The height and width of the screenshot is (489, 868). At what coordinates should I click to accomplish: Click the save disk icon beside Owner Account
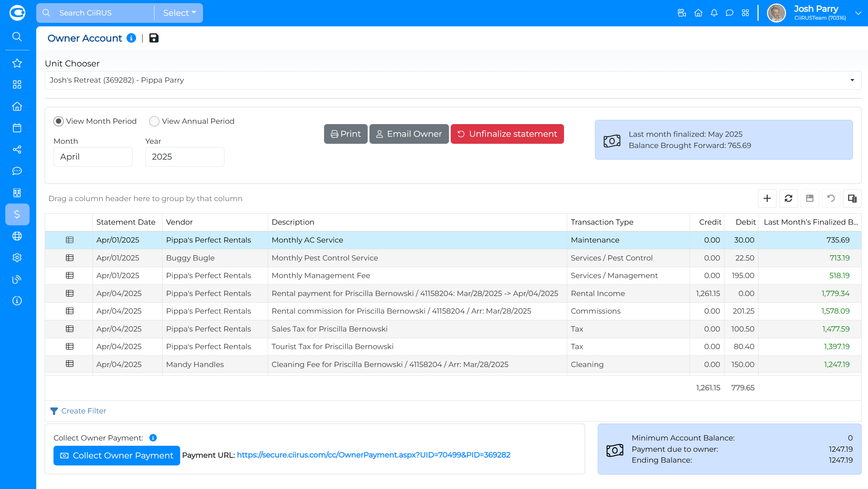pyautogui.click(x=154, y=38)
